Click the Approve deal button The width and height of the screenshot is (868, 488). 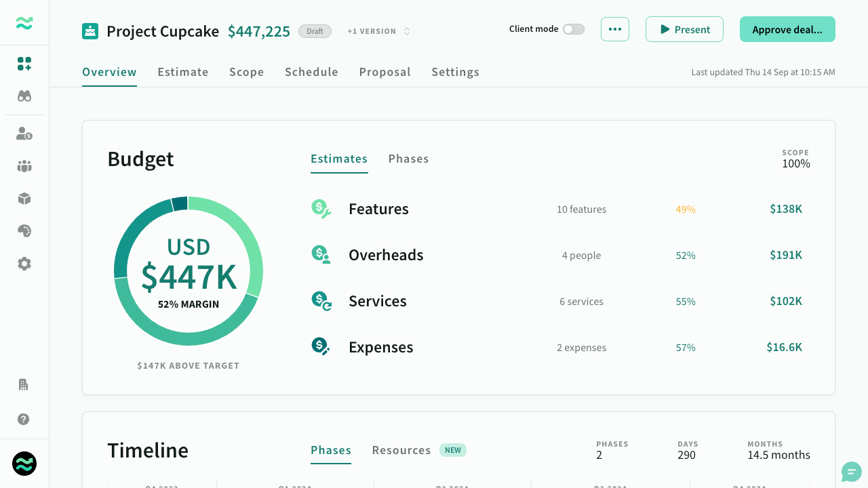[x=787, y=29]
